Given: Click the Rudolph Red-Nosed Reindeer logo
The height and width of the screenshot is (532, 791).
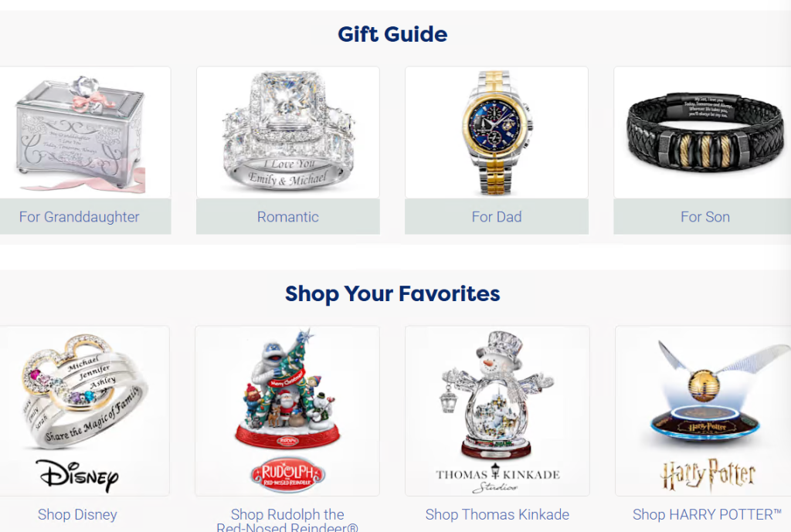Looking at the screenshot, I should click(288, 475).
